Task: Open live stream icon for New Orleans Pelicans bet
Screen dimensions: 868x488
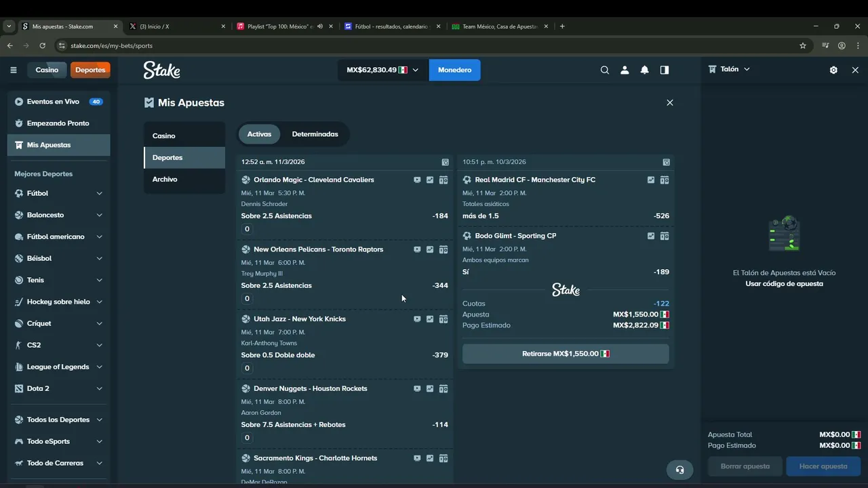Action: [x=417, y=249]
